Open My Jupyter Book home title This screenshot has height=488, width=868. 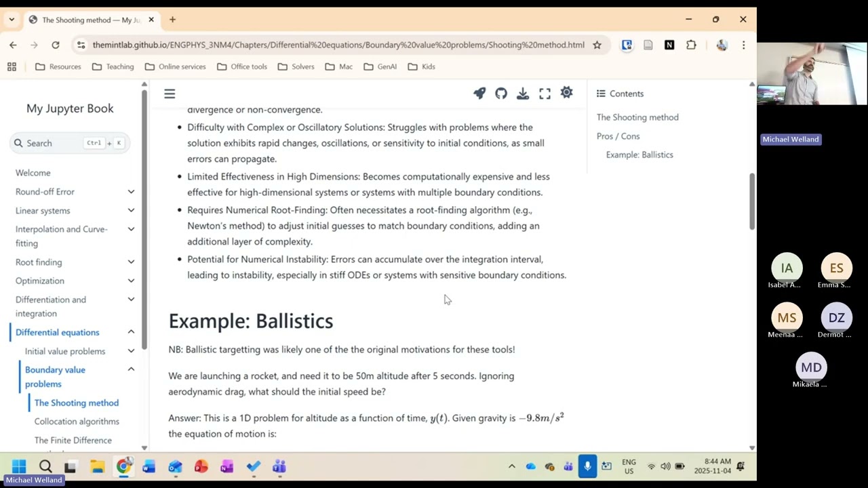pyautogui.click(x=70, y=108)
